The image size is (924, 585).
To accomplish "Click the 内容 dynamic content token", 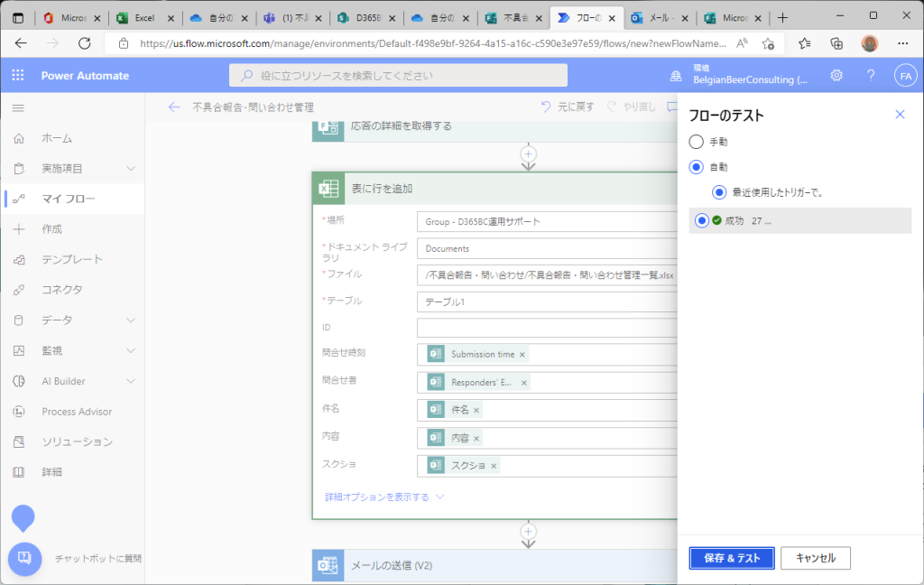I will click(453, 438).
